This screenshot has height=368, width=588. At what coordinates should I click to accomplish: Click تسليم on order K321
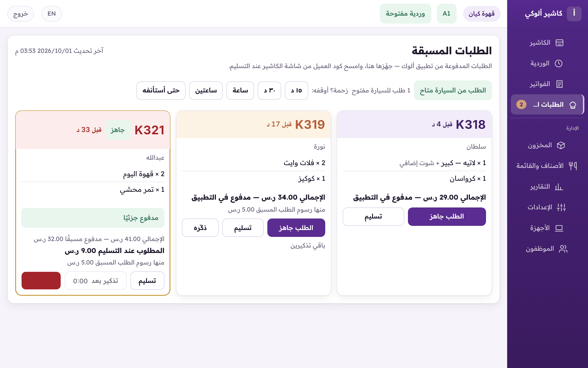tap(147, 281)
